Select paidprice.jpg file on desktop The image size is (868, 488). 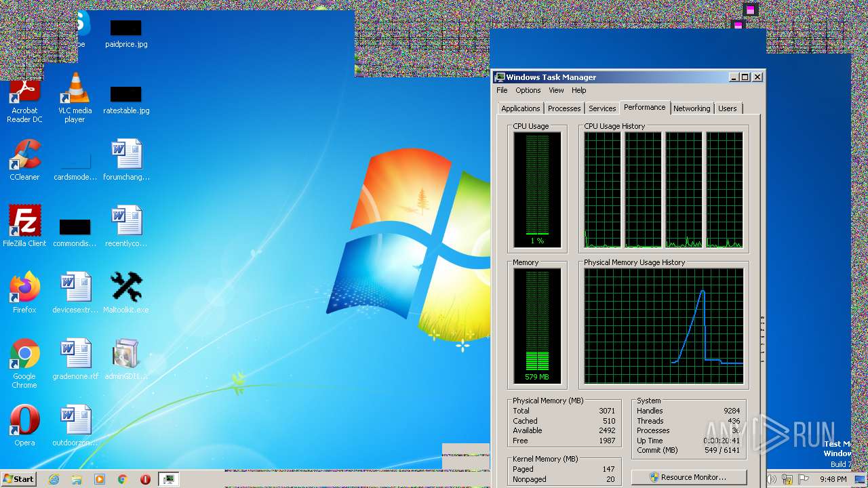(126, 34)
